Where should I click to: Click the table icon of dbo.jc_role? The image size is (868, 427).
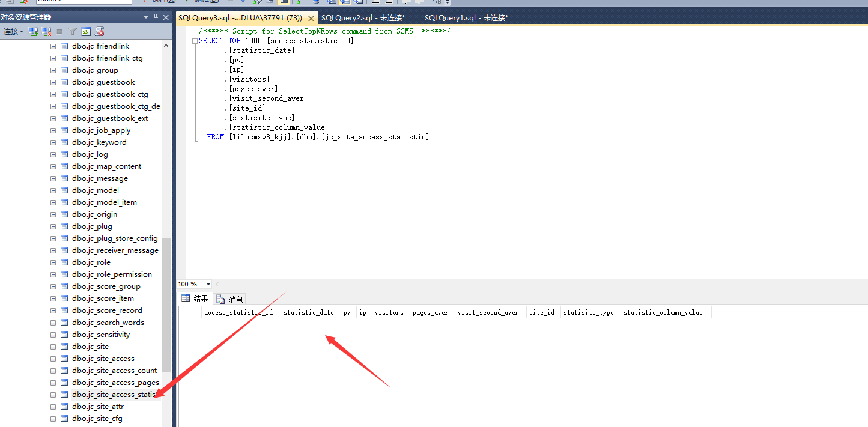coord(64,262)
